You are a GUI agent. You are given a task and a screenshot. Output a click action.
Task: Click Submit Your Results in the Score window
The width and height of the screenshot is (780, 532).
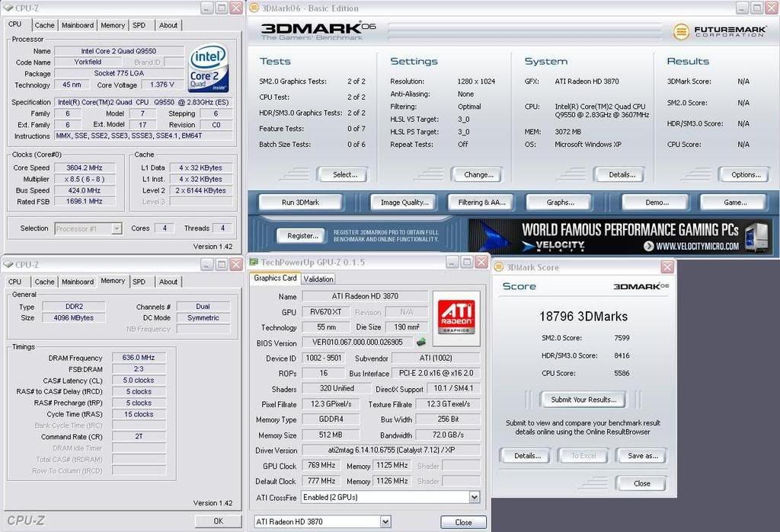click(x=583, y=400)
